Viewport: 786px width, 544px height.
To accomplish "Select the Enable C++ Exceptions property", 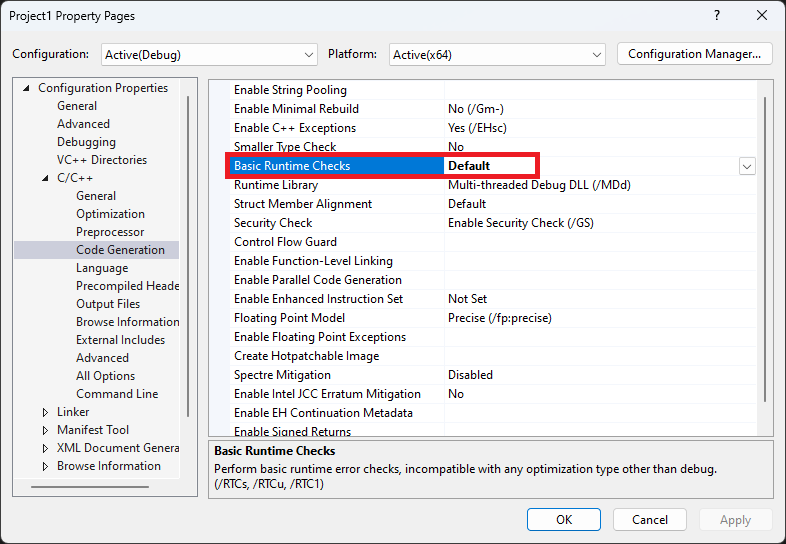I will coord(295,128).
